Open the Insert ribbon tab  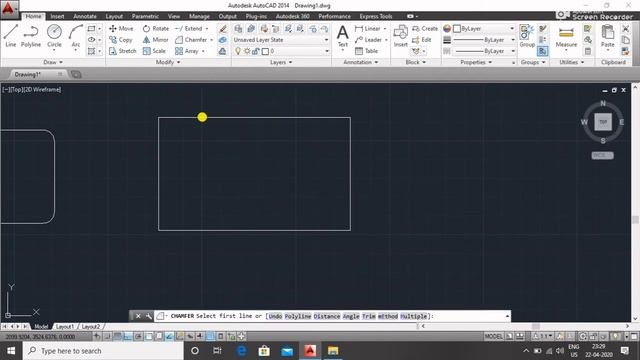[x=57, y=16]
